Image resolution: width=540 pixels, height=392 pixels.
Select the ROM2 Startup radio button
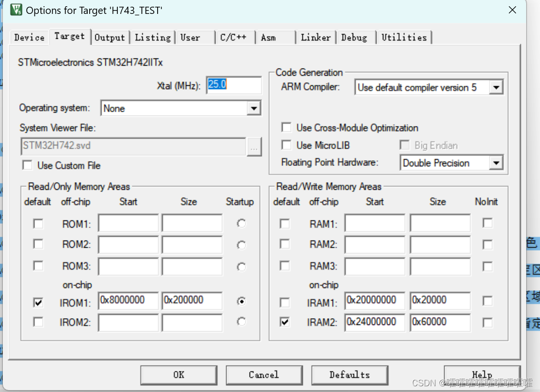(241, 245)
